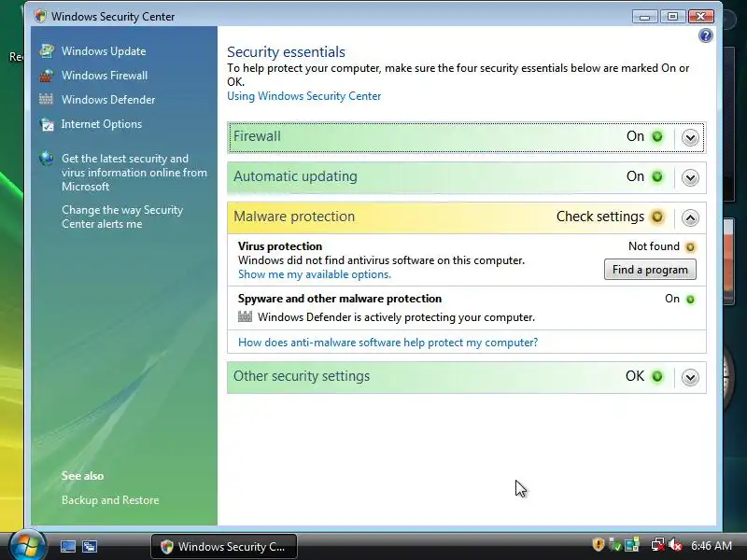Open Using Windows Security Center help link
Screen dimensions: 747x560
(304, 96)
